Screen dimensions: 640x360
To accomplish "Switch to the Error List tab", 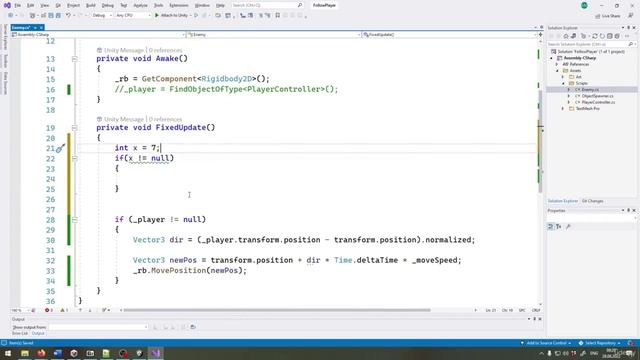I will click(x=20, y=333).
